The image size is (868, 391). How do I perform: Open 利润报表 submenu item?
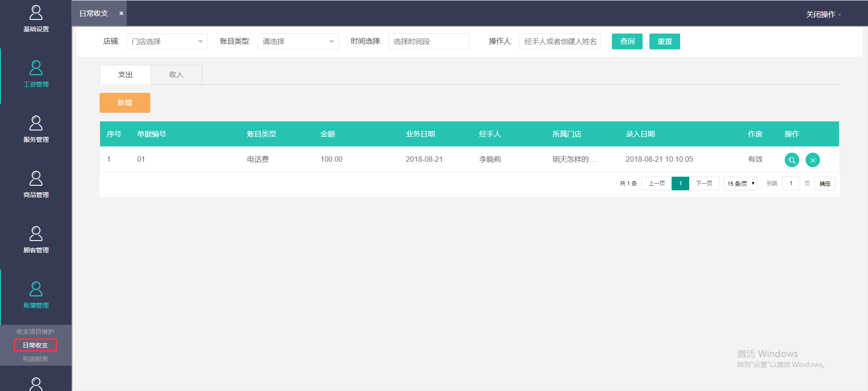coord(35,359)
